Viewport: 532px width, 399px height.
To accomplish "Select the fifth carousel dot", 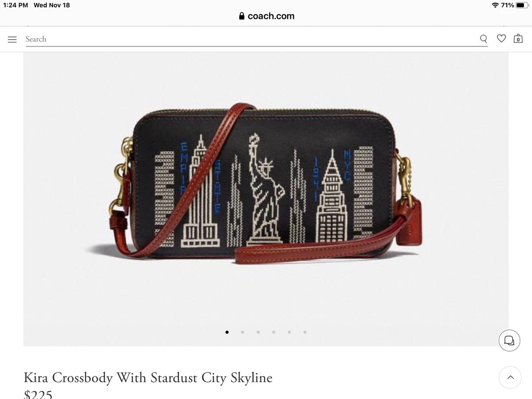I will point(289,332).
